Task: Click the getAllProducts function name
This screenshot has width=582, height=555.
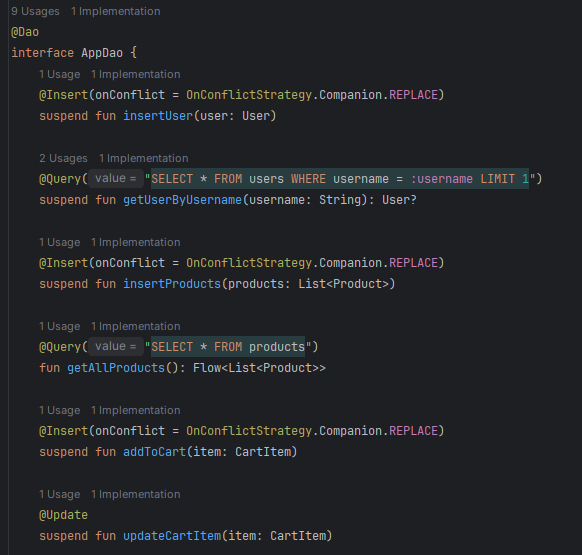Action: (x=116, y=368)
